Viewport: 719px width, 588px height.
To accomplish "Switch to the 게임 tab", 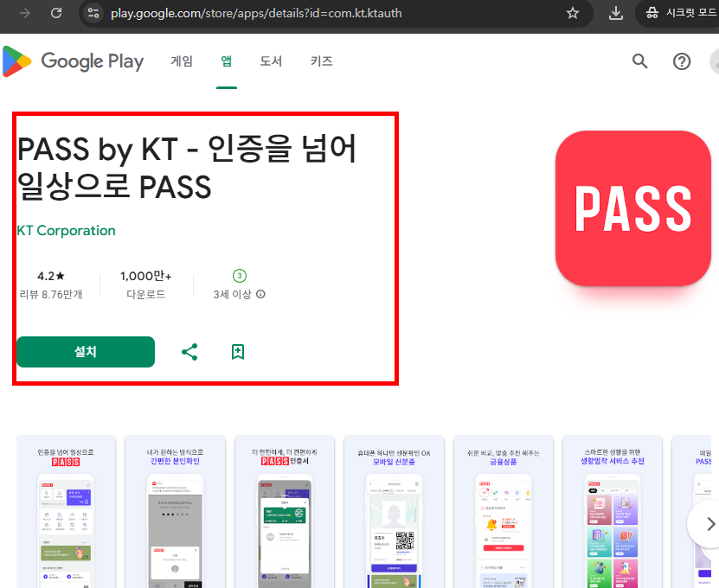I will (181, 61).
